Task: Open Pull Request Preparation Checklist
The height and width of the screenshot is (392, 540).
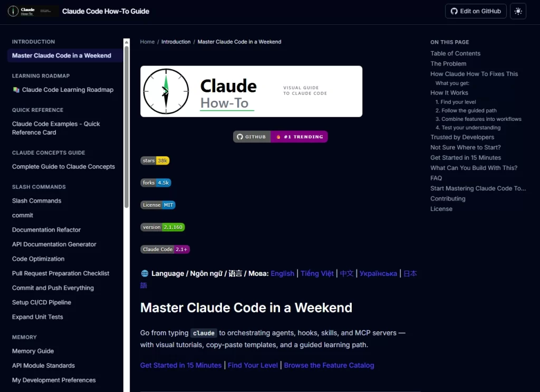Action: tap(61, 273)
